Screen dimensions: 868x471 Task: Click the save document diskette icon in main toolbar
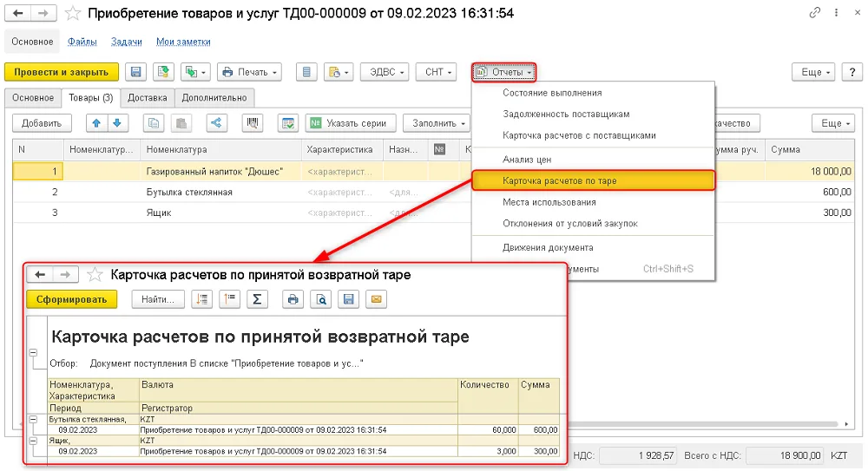point(135,72)
